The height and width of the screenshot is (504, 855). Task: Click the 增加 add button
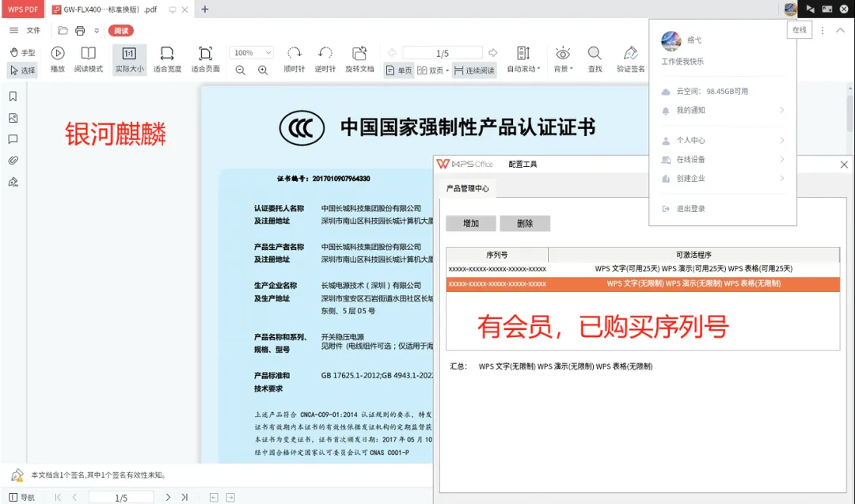pos(471,223)
